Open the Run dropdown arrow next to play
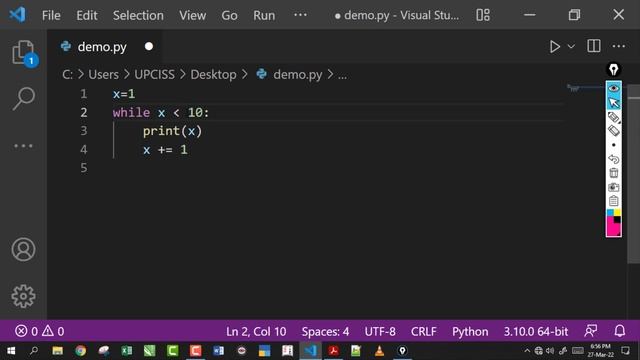This screenshot has width=640, height=360. pyautogui.click(x=571, y=47)
